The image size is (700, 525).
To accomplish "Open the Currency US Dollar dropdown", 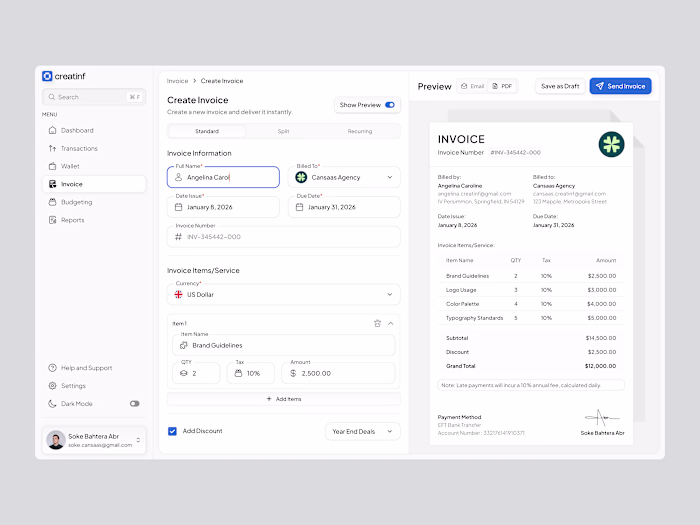I will coord(283,295).
